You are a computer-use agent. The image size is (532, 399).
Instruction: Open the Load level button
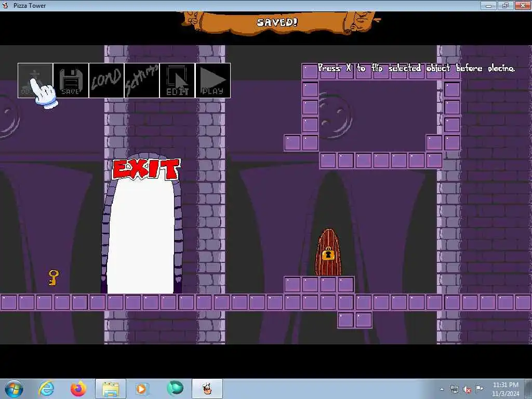(107, 81)
